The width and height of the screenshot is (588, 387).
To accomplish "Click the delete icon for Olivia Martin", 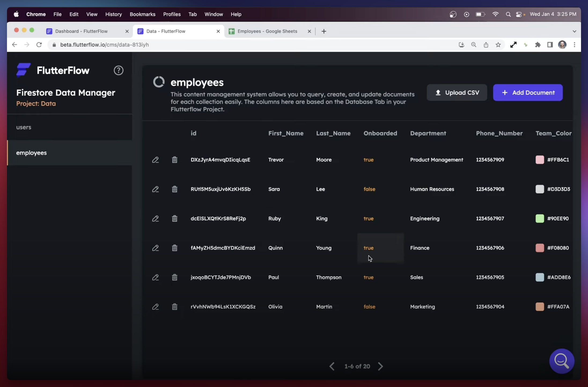I will click(x=174, y=307).
